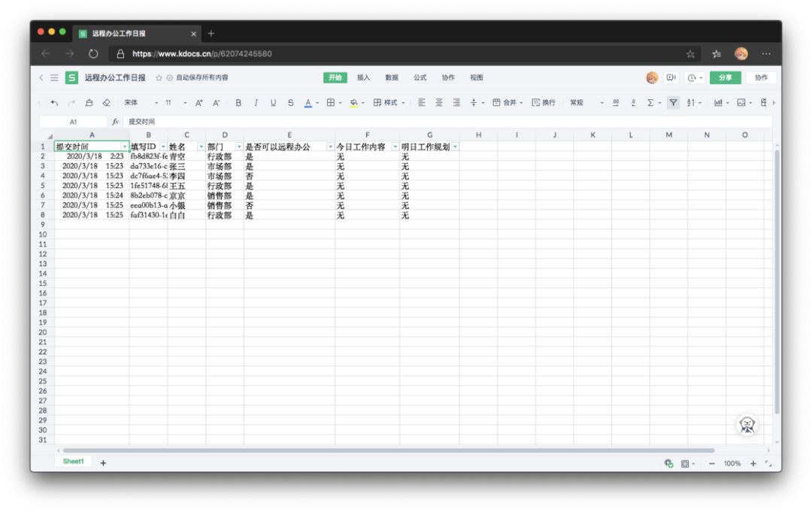The image size is (812, 512).
Task: Insert a picture via image icon
Action: click(x=741, y=102)
